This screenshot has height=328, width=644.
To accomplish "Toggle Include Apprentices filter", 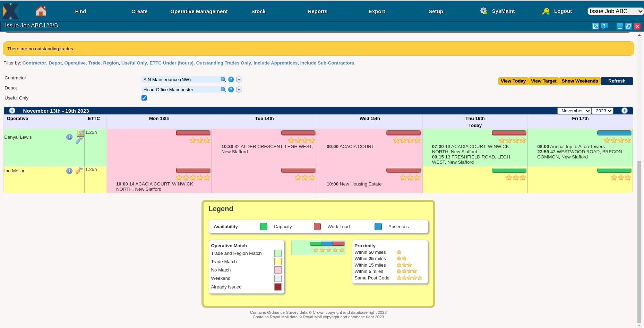I will (x=275, y=63).
